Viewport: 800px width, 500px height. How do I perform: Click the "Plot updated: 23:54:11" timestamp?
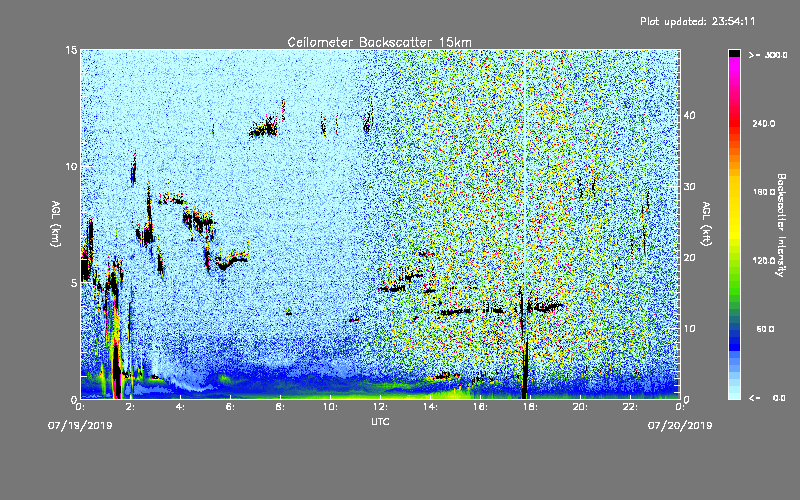coord(697,21)
